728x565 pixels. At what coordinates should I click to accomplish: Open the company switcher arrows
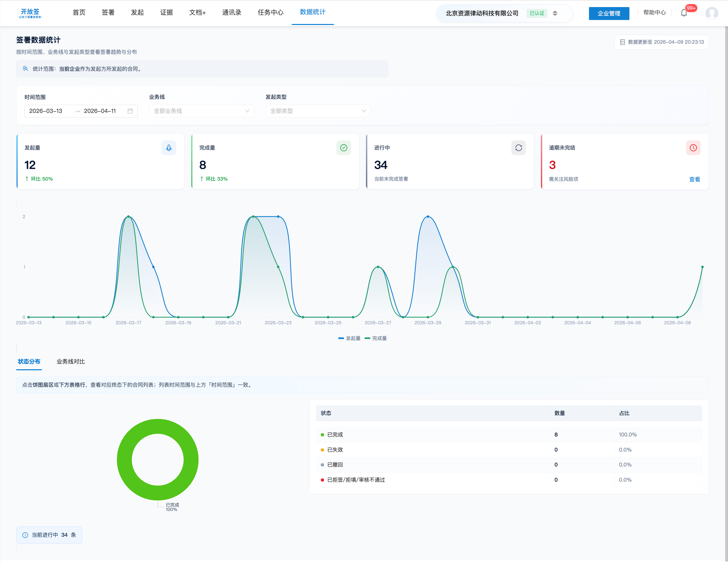(x=555, y=13)
